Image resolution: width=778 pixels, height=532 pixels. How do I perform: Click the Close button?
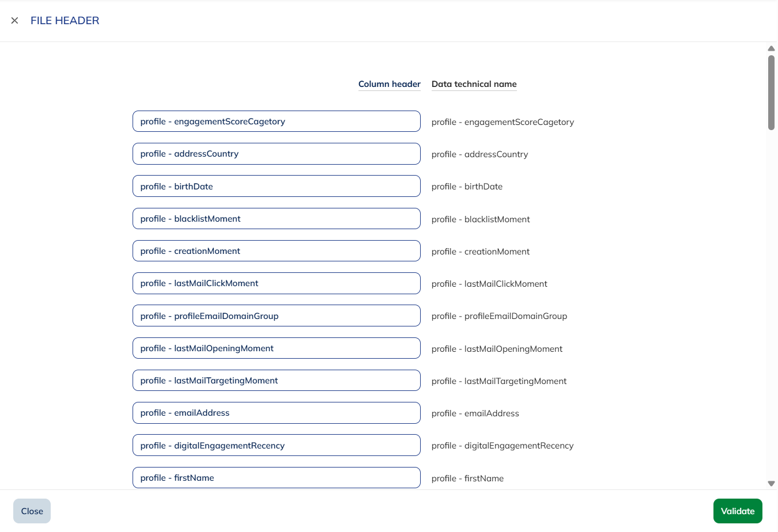32,511
